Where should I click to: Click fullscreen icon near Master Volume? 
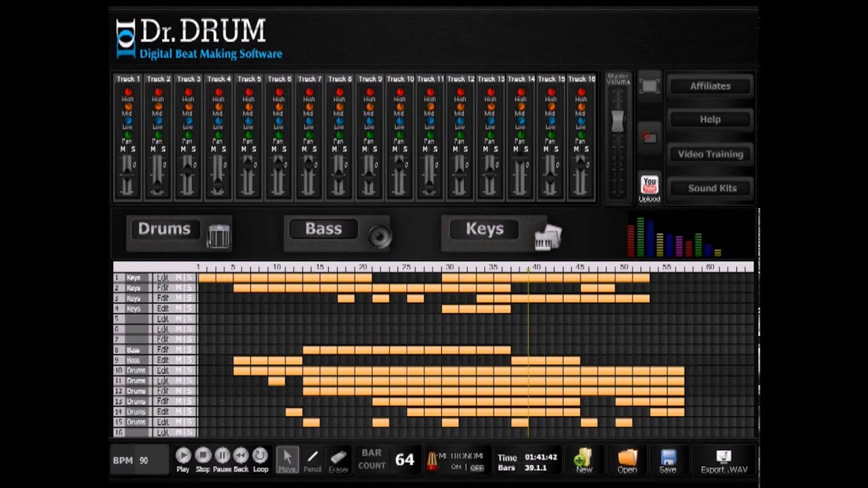pos(649,85)
